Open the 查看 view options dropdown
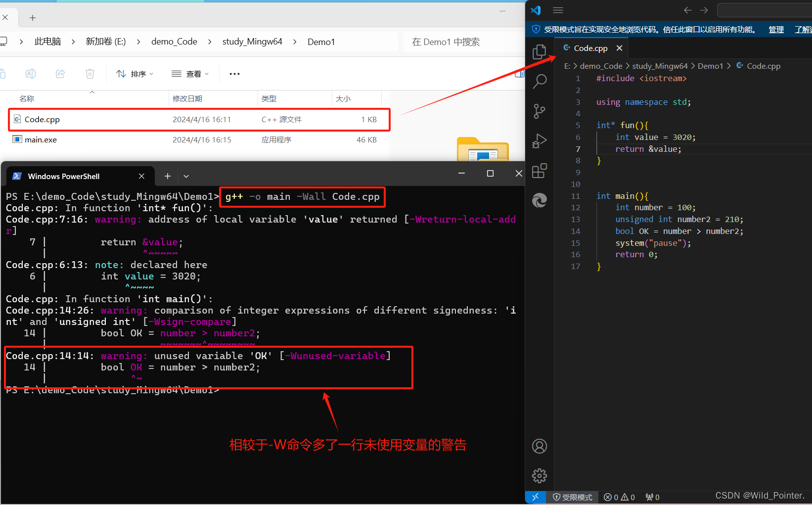This screenshot has width=812, height=505. coord(190,73)
